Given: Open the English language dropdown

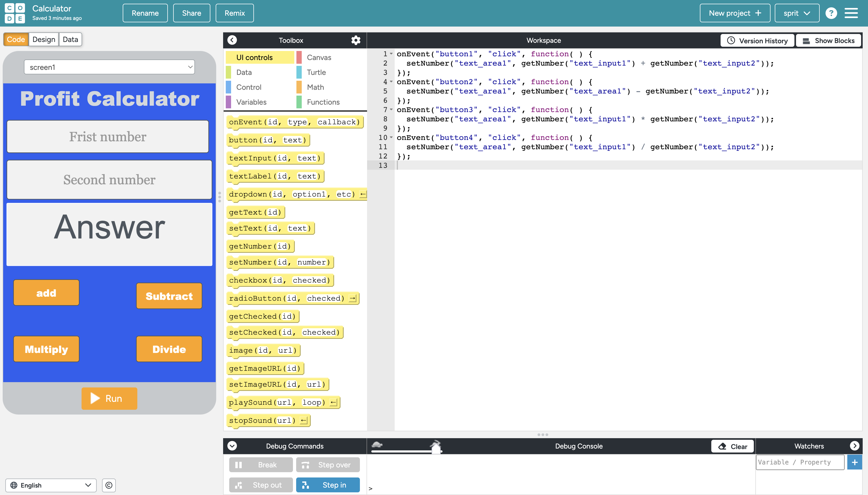Looking at the screenshot, I should 51,485.
